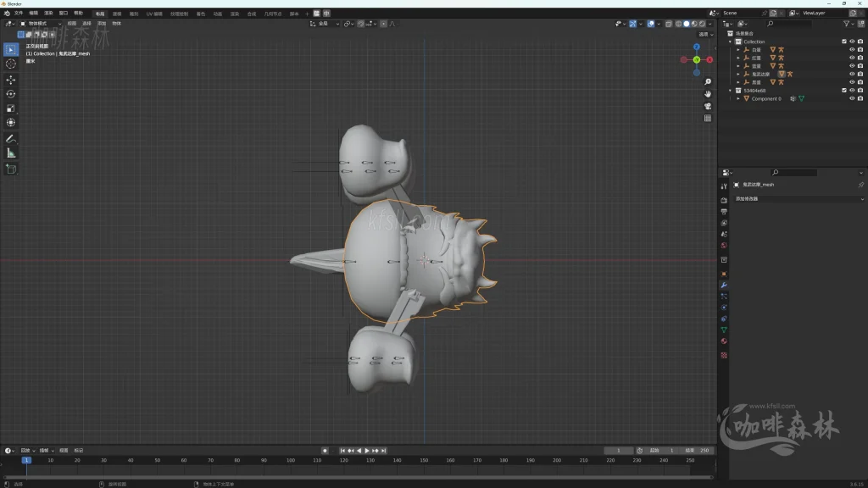Click the green Y axis on the navigation gizmo
This screenshot has height=488, width=868.
697,59
